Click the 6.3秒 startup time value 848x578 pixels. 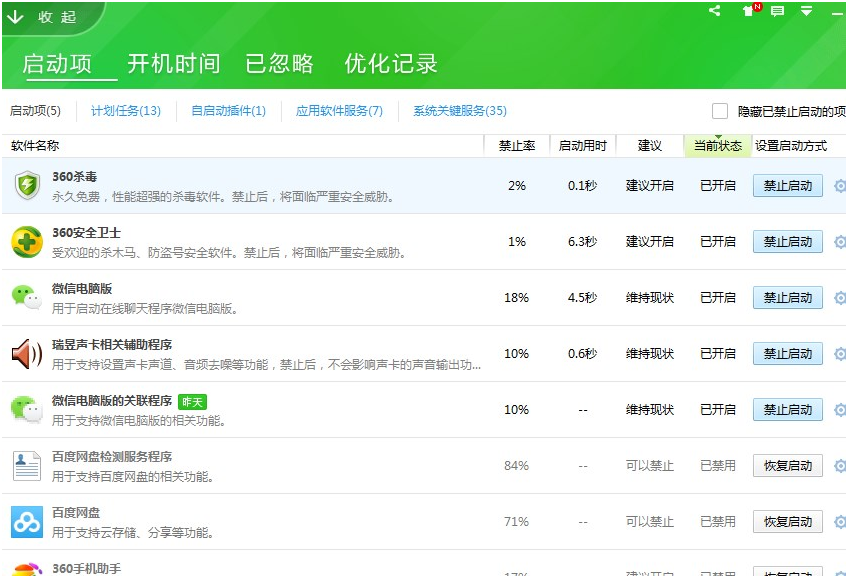coord(582,242)
